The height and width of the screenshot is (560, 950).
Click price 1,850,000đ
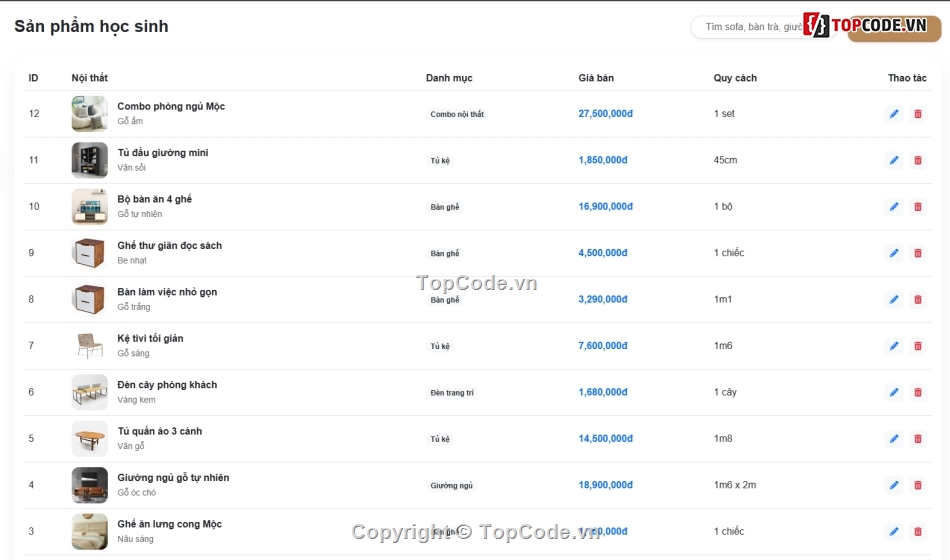603,160
